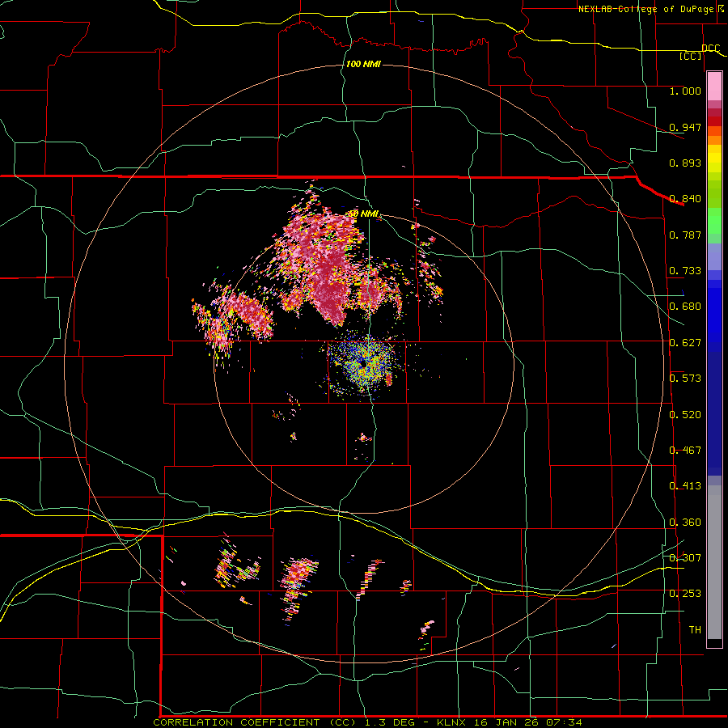
Task: Select the 0.520 legend value
Action: click(x=685, y=415)
